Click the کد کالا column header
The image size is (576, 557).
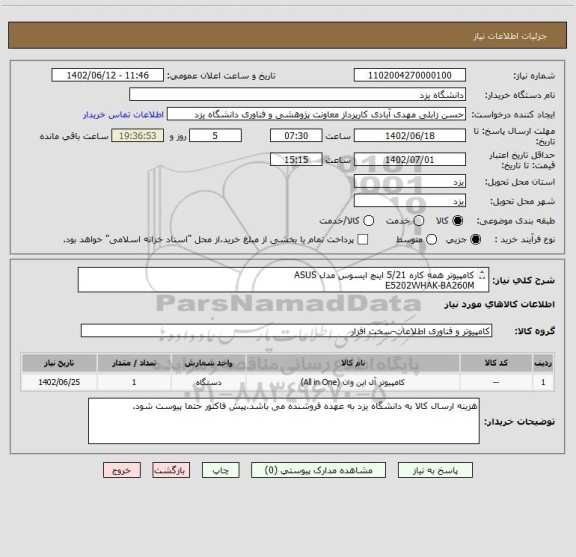pos(496,363)
